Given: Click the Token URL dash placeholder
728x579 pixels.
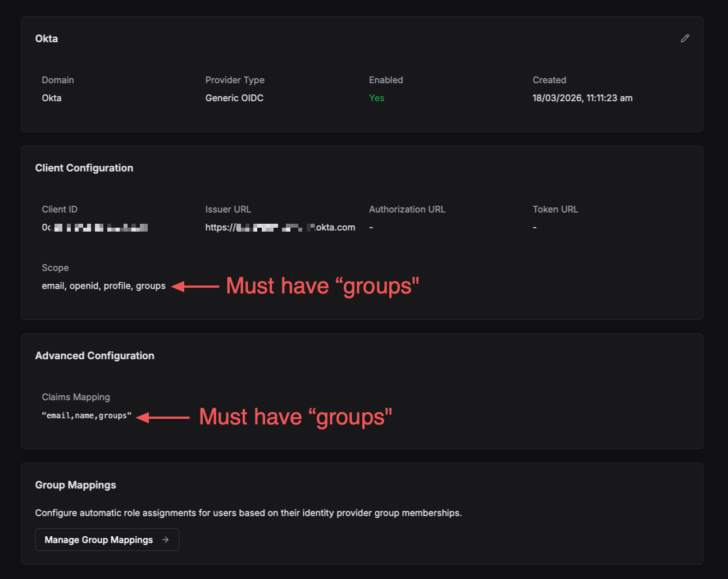Looking at the screenshot, I should coord(534,227).
